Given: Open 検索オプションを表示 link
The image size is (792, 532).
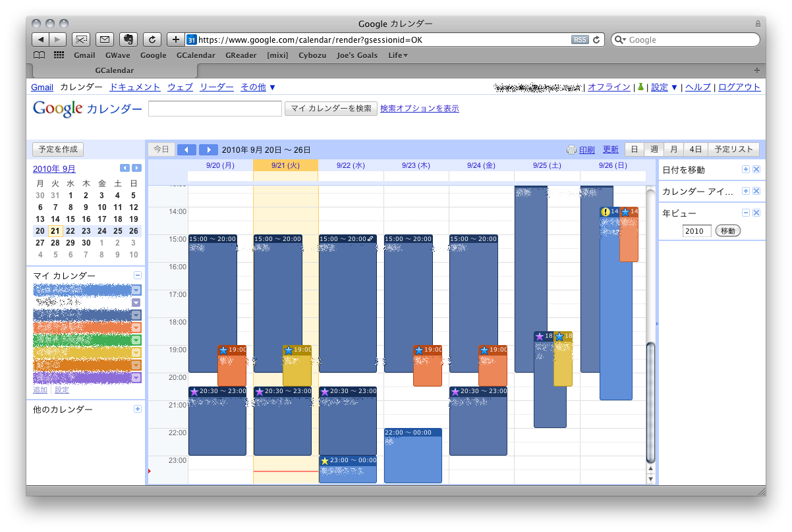Looking at the screenshot, I should click(x=420, y=109).
